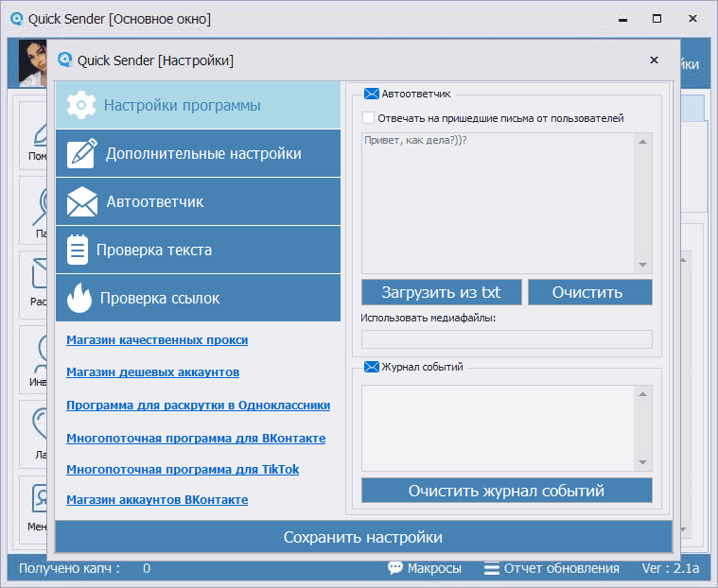Close the Настройки settings dialog
The width and height of the screenshot is (718, 588).
[x=654, y=60]
